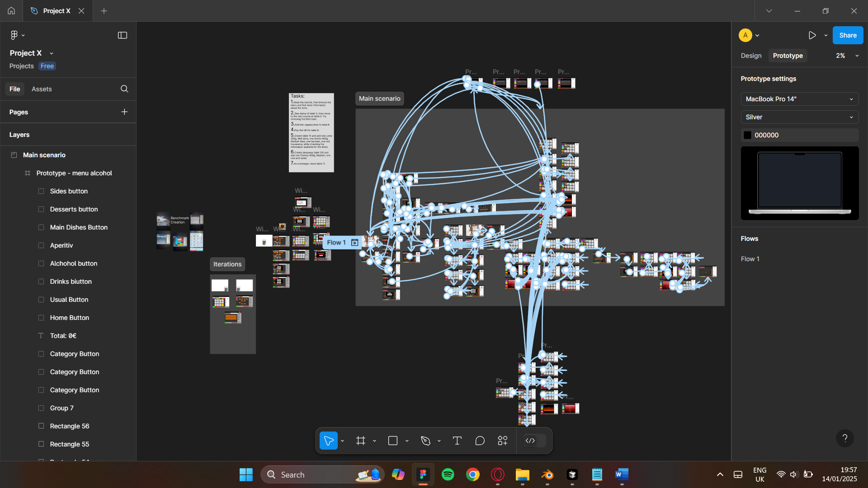
Task: Click the 000000 background color swatch
Action: coord(748,135)
